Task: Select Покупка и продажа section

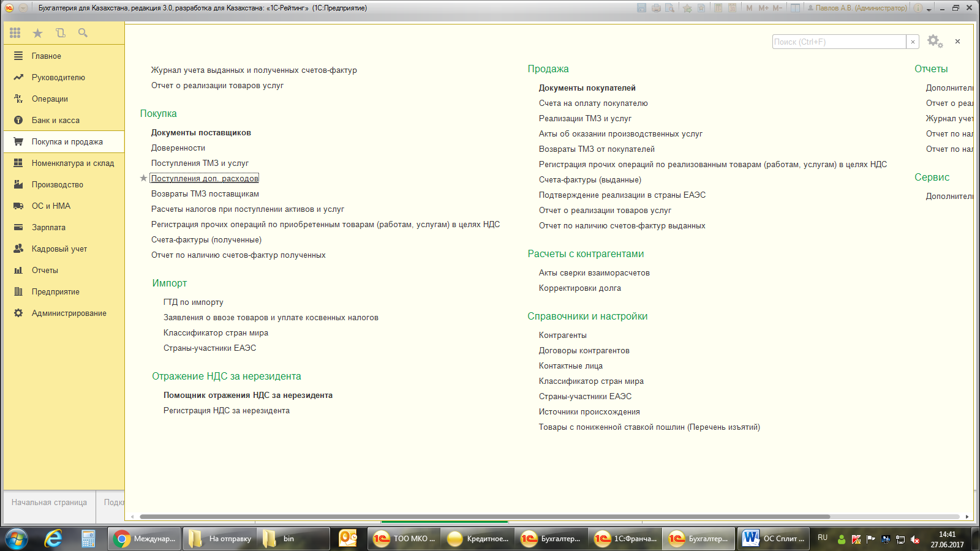Action: tap(64, 141)
